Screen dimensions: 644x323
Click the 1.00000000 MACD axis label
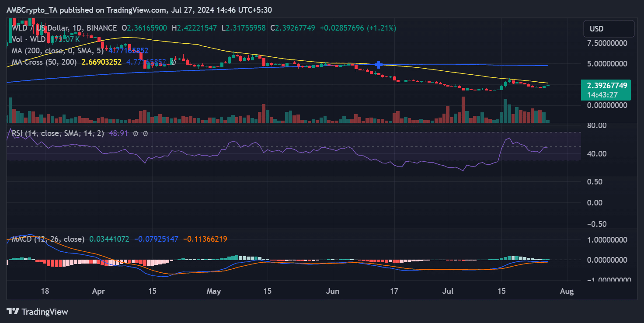tap(607, 240)
